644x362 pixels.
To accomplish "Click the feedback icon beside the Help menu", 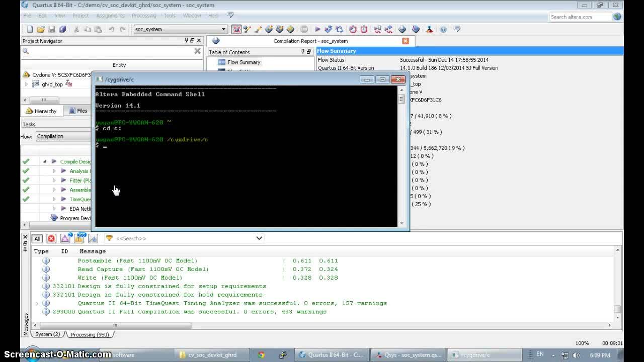I will [x=230, y=16].
